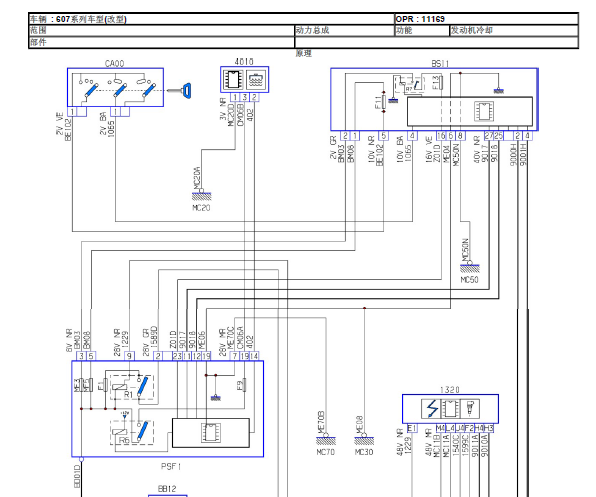Click connector pin 27 on BSI1

coord(489,136)
